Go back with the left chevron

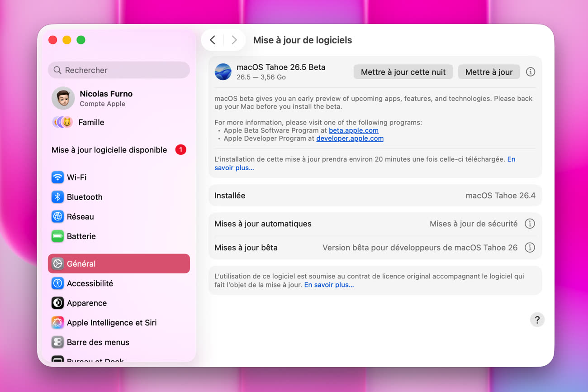(x=213, y=40)
